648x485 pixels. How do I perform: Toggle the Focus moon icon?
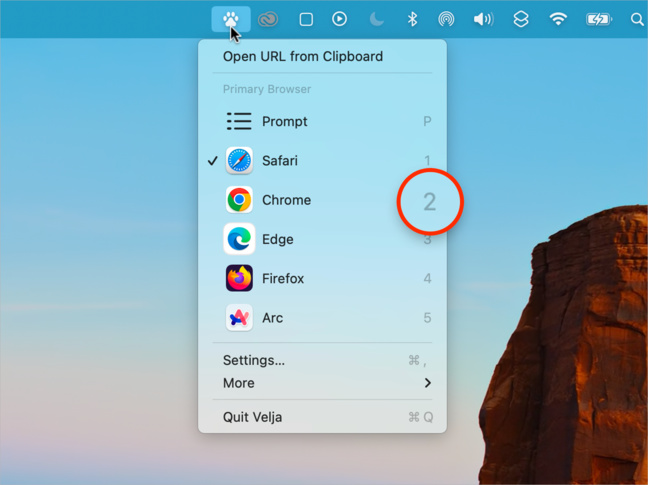[376, 19]
